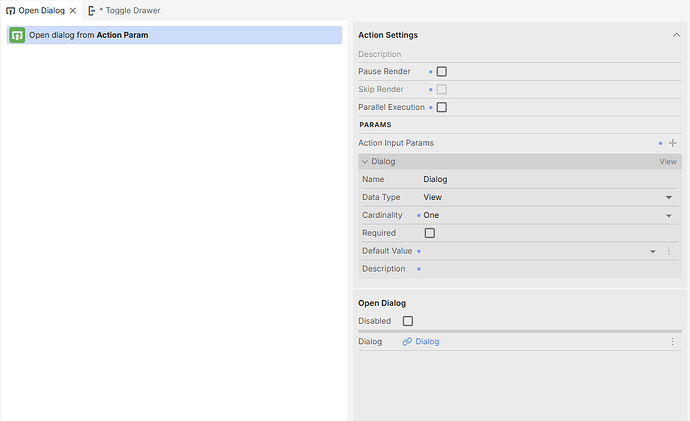This screenshot has height=421, width=690.
Task: Expand the Default Value dropdown arrow
Action: click(653, 251)
